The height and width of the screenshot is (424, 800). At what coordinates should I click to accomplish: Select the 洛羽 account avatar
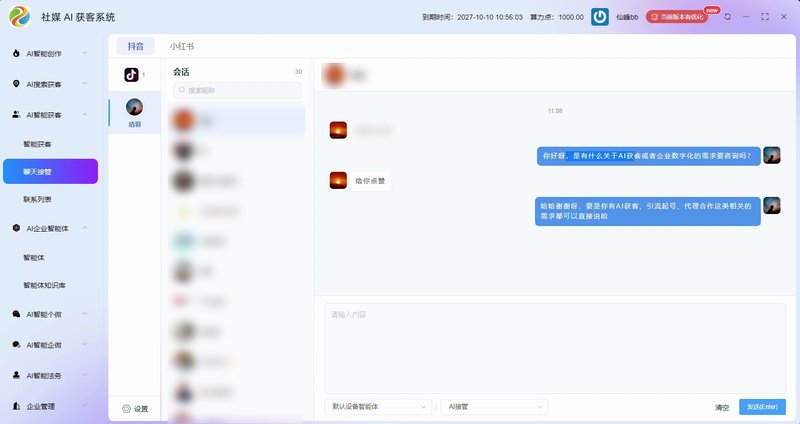click(x=134, y=107)
